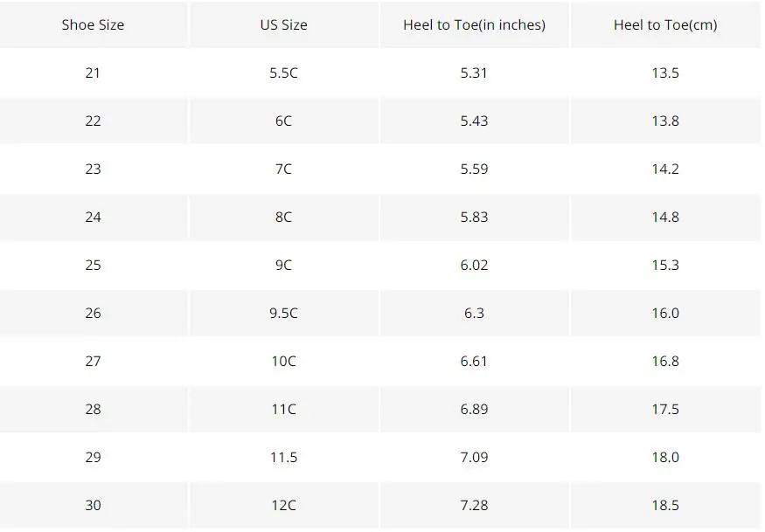The height and width of the screenshot is (532, 765).
Task: Select the 6.02 inches cell
Action: click(474, 265)
